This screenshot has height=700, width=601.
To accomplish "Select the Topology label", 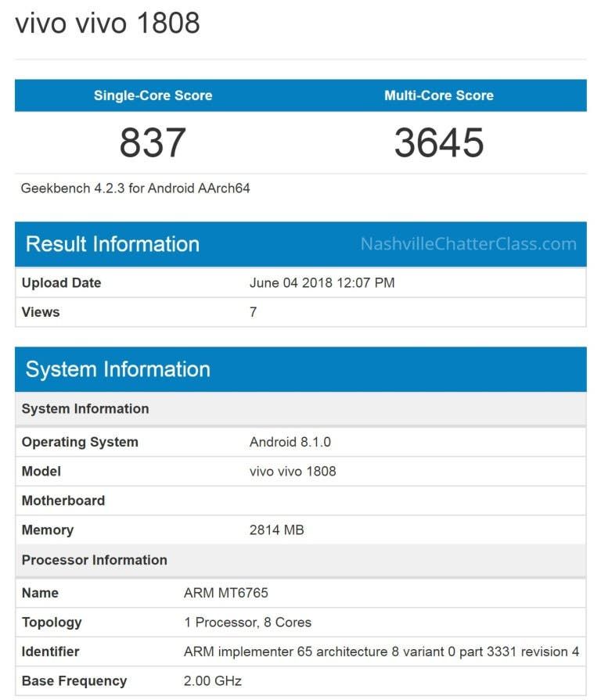I will point(52,623).
